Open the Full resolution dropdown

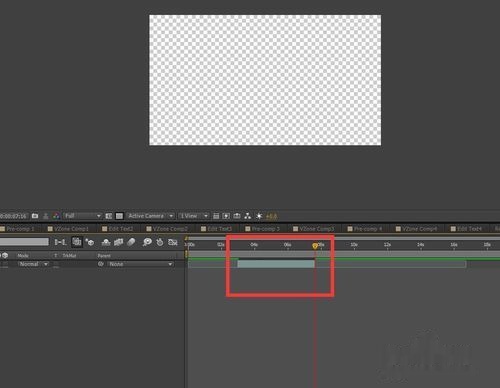coord(83,216)
